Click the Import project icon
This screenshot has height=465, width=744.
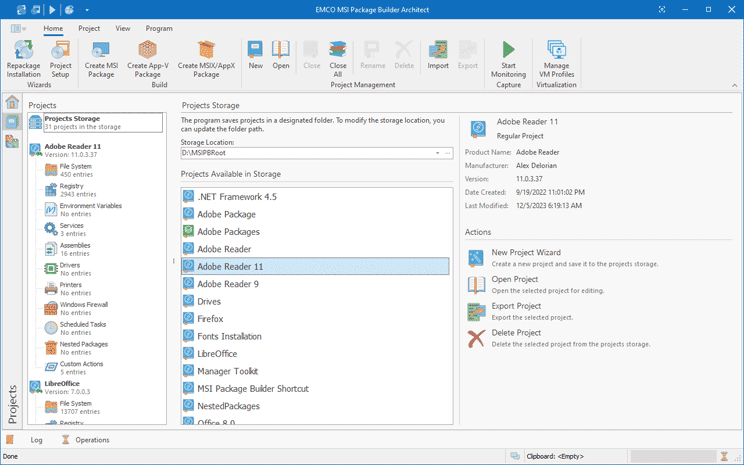point(437,55)
